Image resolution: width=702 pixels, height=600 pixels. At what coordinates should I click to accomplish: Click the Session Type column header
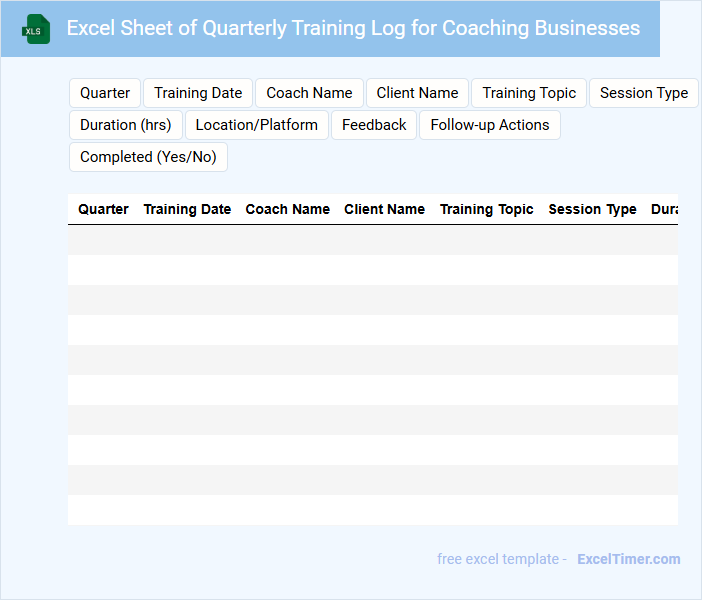(x=592, y=209)
